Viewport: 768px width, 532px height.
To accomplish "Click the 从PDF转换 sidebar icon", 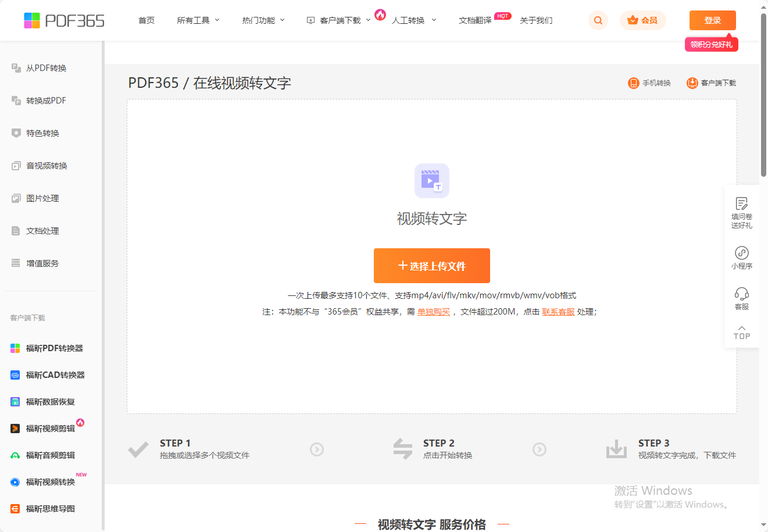I will [16, 68].
